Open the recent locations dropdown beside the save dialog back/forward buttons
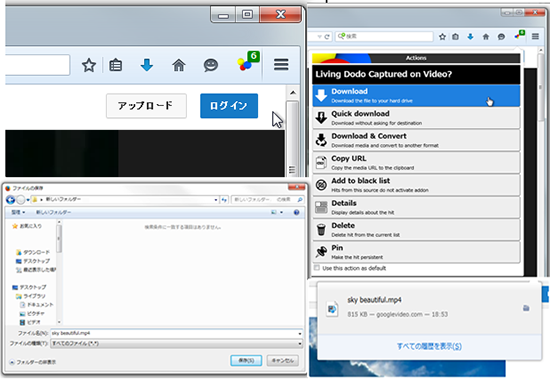The image size is (550, 380). pos(28,200)
